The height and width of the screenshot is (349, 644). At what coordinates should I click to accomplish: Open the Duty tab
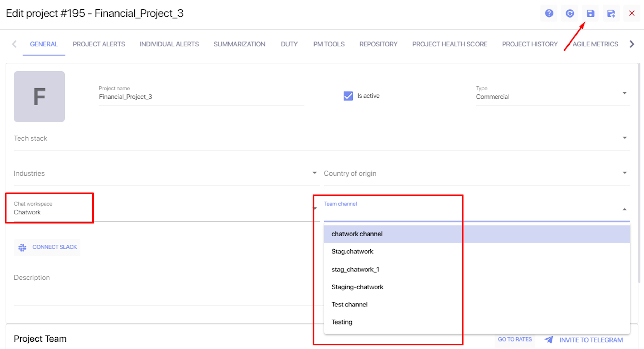click(289, 44)
